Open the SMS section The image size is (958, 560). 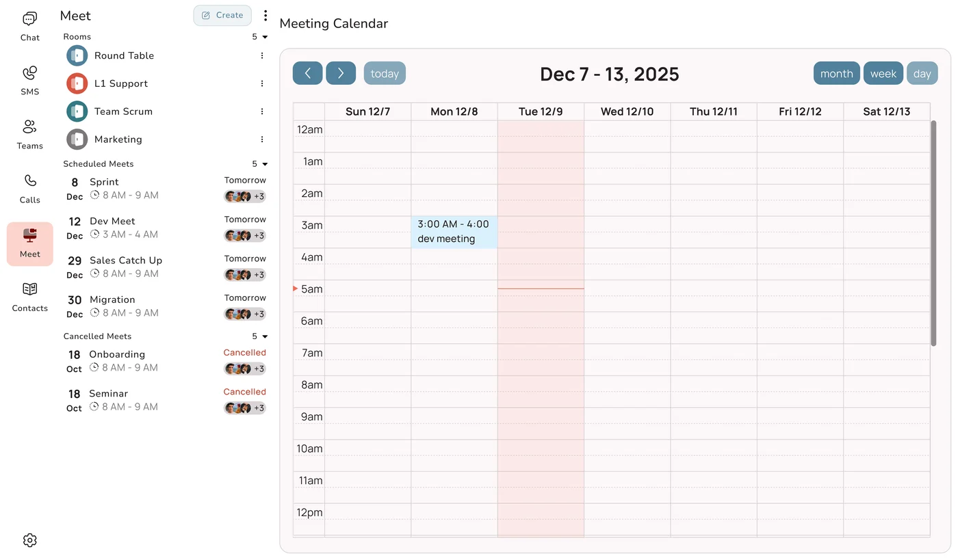tap(29, 81)
